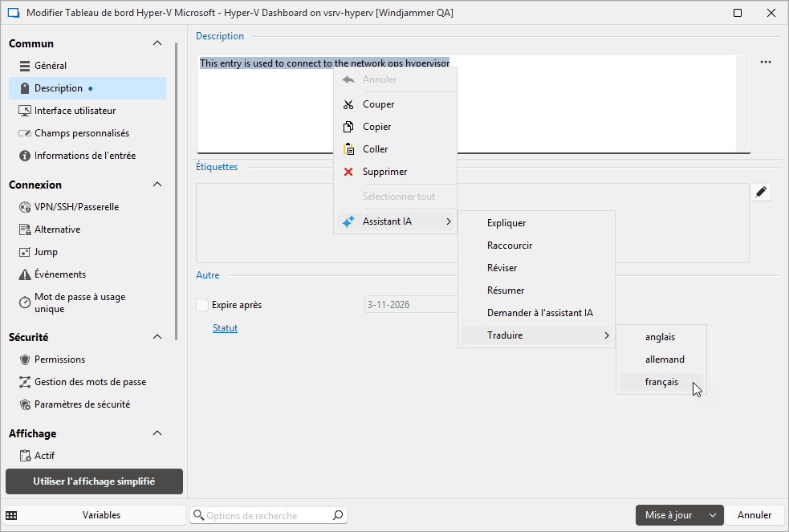Select français translation option
This screenshot has width=789, height=532.
(661, 383)
